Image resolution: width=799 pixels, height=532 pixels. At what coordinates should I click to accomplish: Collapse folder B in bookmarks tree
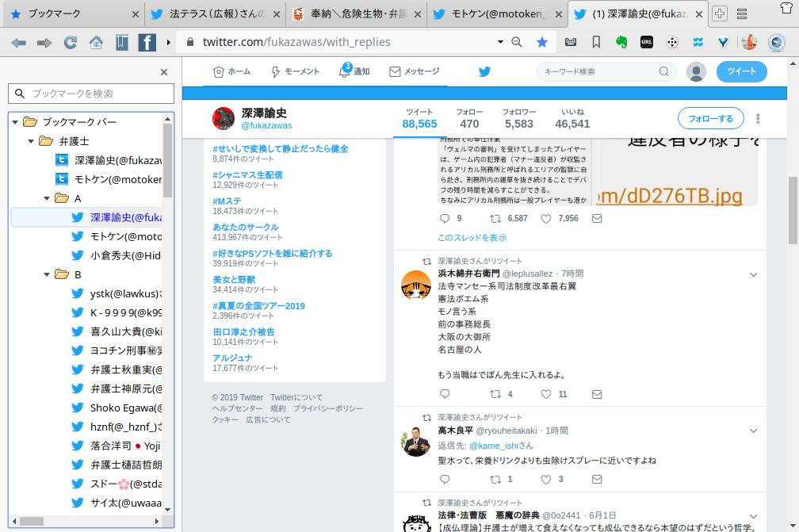coord(47,274)
